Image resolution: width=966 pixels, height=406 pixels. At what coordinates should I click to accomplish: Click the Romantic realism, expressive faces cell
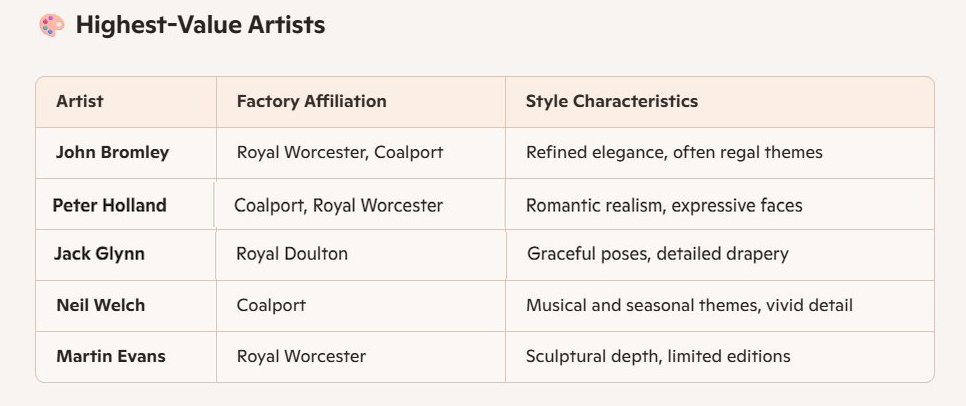(664, 205)
